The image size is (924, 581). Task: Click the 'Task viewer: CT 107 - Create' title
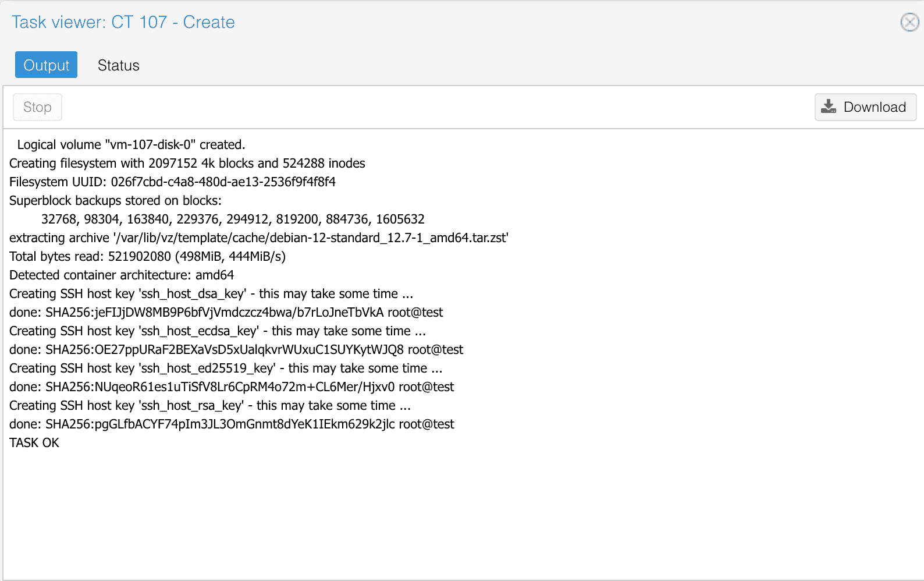(123, 22)
